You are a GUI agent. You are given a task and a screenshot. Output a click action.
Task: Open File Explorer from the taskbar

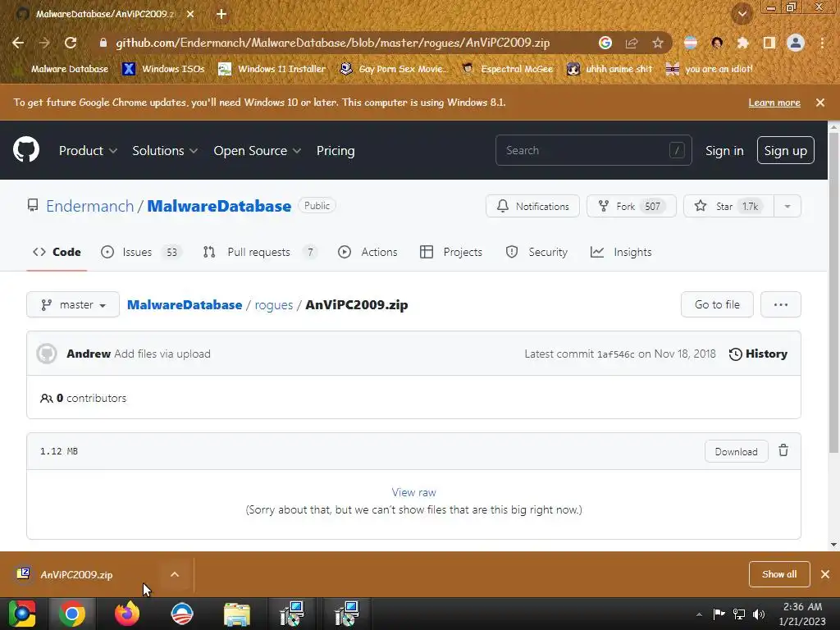(x=237, y=614)
